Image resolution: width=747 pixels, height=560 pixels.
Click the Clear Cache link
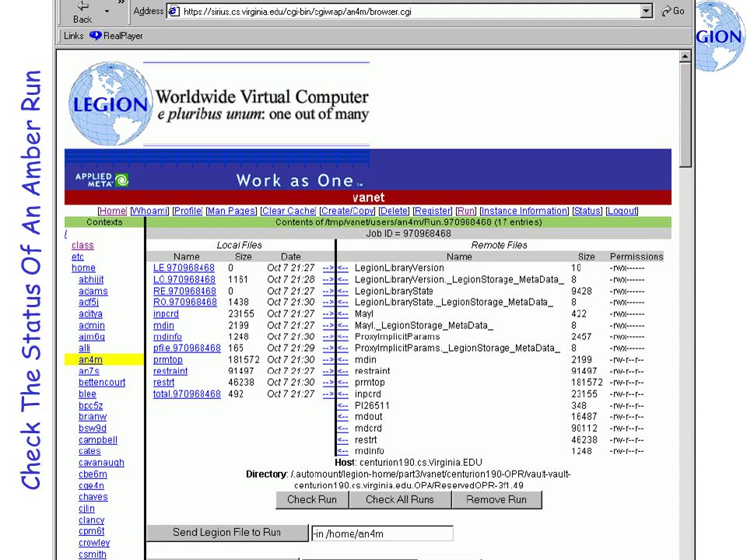click(288, 211)
